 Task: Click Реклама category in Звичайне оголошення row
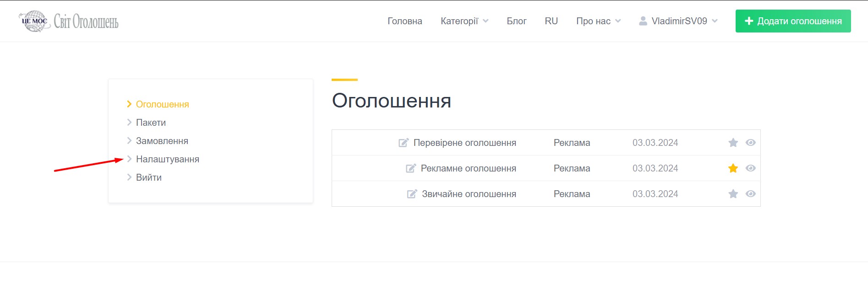click(572, 194)
